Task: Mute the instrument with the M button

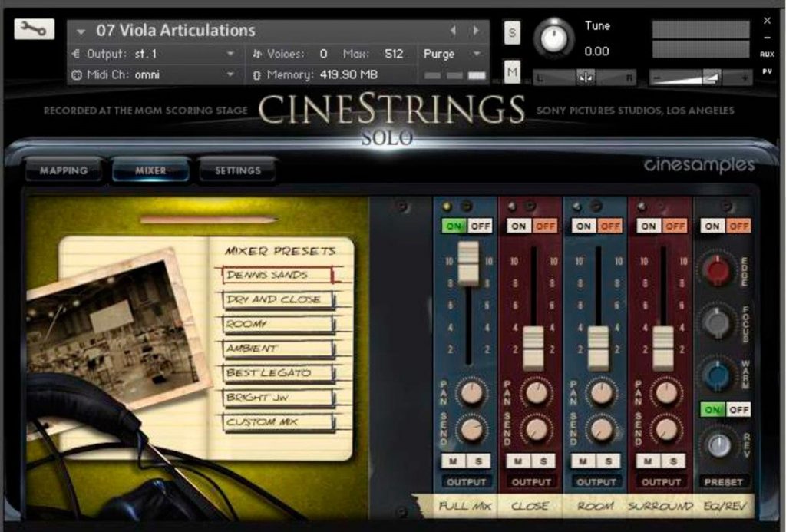Action: [512, 72]
